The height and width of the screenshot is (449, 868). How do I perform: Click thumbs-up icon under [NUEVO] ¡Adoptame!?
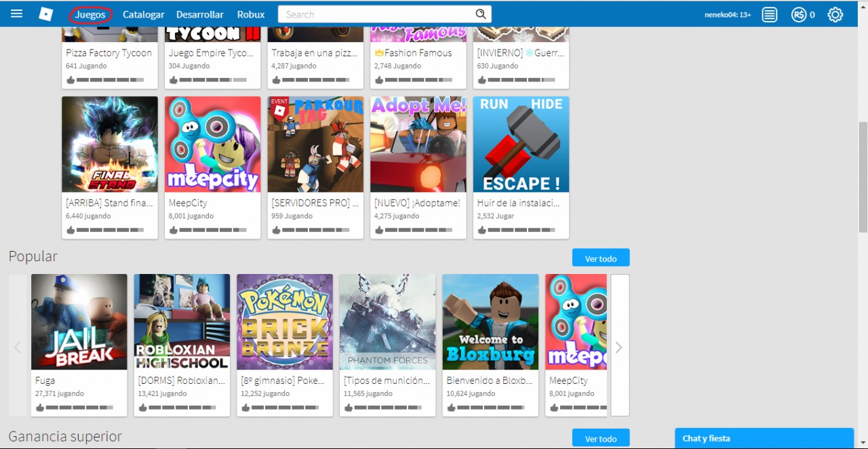click(x=379, y=230)
